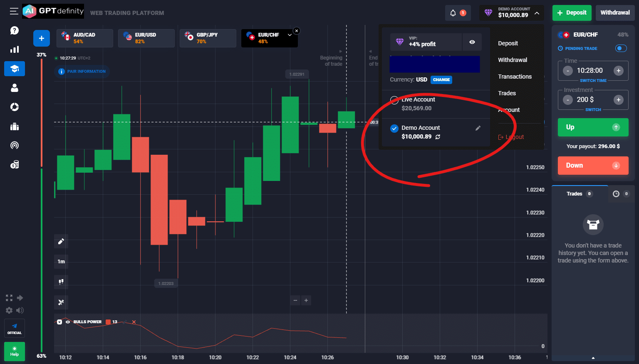Open the Official Telegram channel
639x364 pixels.
point(15,328)
